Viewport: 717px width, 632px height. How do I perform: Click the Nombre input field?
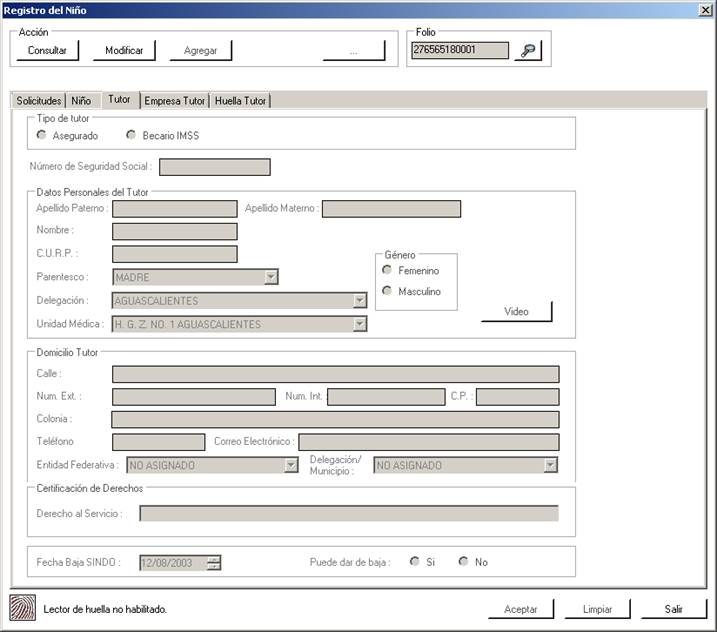175,231
